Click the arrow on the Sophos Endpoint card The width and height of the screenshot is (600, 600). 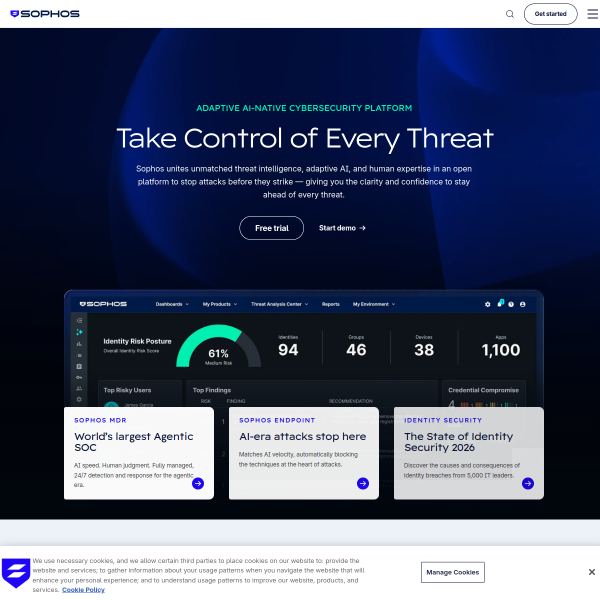pos(363,484)
